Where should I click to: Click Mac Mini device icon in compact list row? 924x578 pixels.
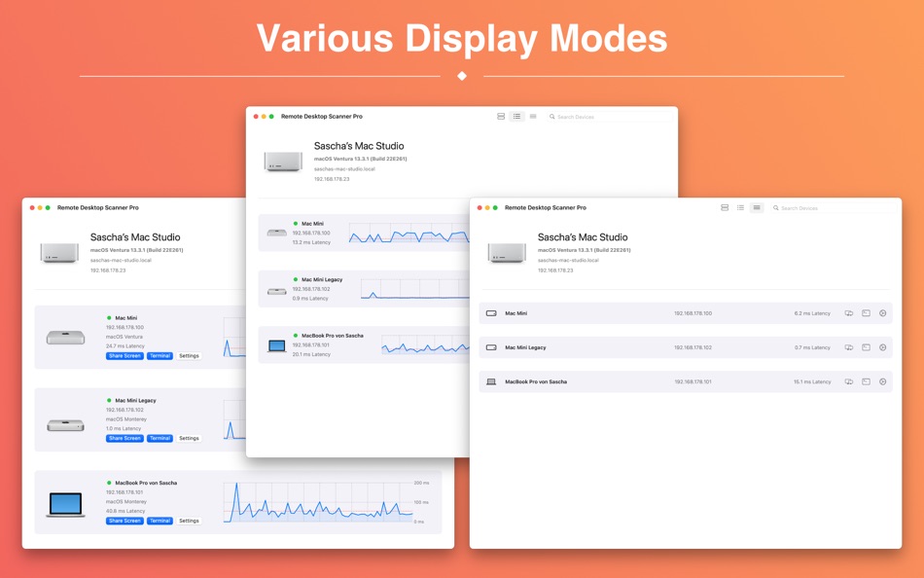point(491,313)
